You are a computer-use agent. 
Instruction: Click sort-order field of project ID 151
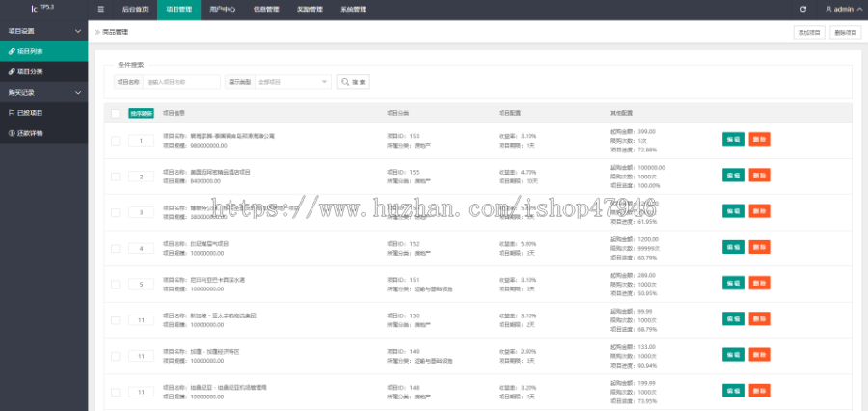point(141,285)
